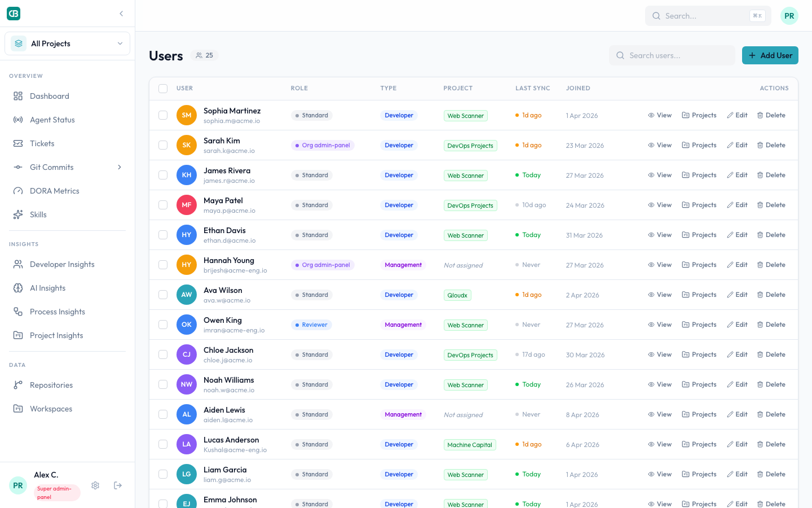Open Projects for Owen King
This screenshot has width=812, height=508.
699,325
